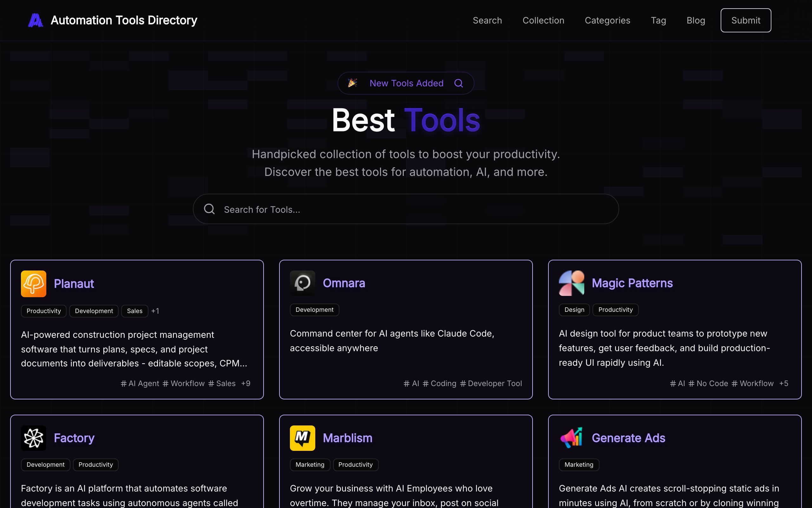
Task: Open Search in the top navigation
Action: pos(487,20)
